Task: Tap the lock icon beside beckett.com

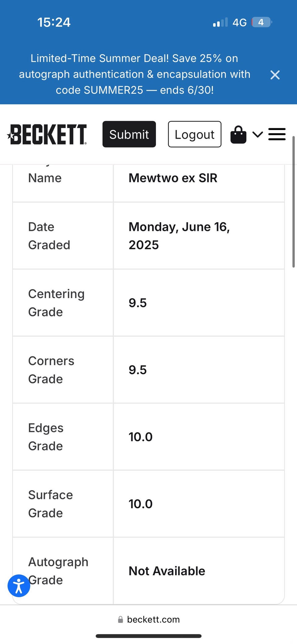Action: [121, 620]
